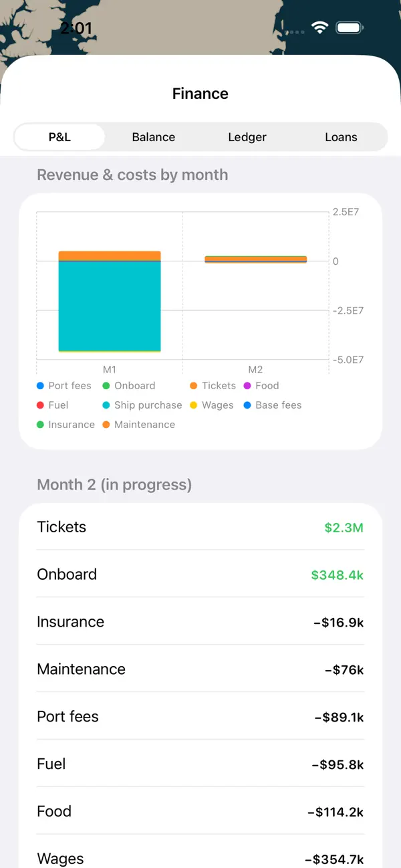Tap the Maintenance -$76k row

(x=200, y=669)
